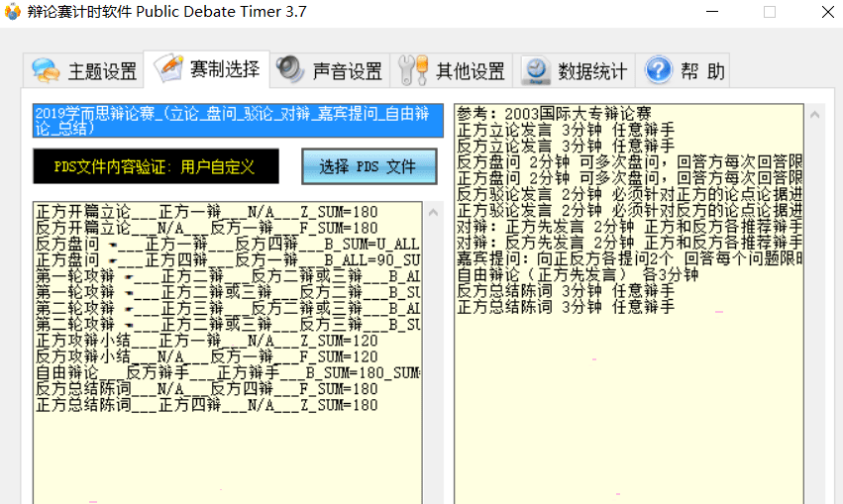This screenshot has width=843, height=504.
Task: Select the row 正方开篇立论___正方一辩
Action: (x=207, y=212)
